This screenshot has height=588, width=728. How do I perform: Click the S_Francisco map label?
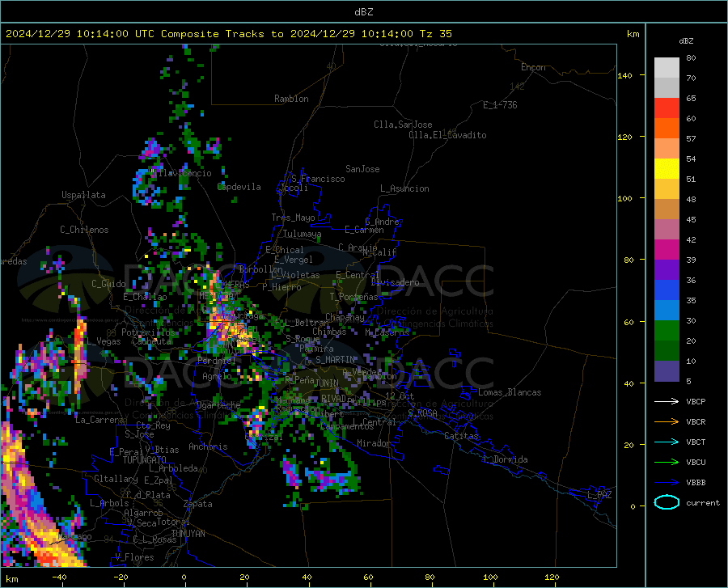[x=318, y=179]
